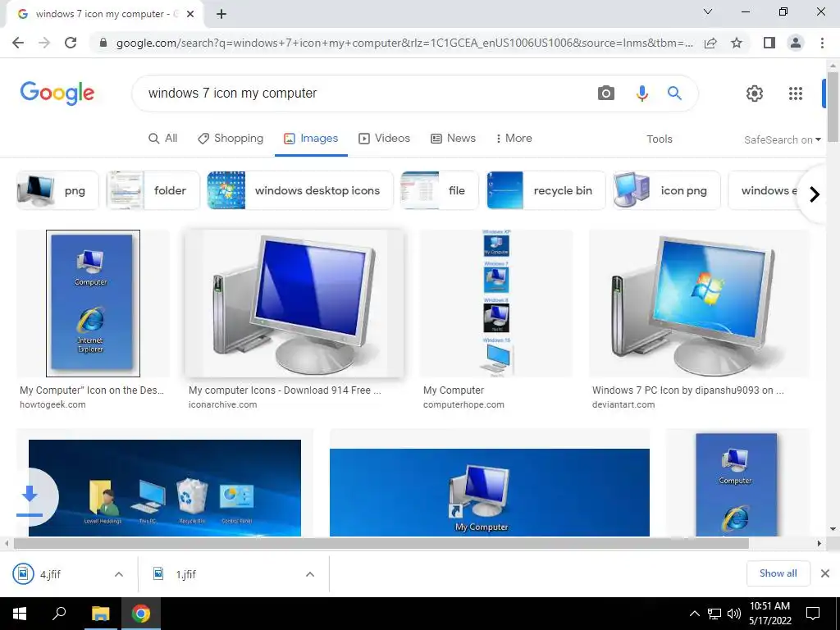Reload the page with the refresh icon
Viewport: 840px width, 630px height.
tap(71, 43)
